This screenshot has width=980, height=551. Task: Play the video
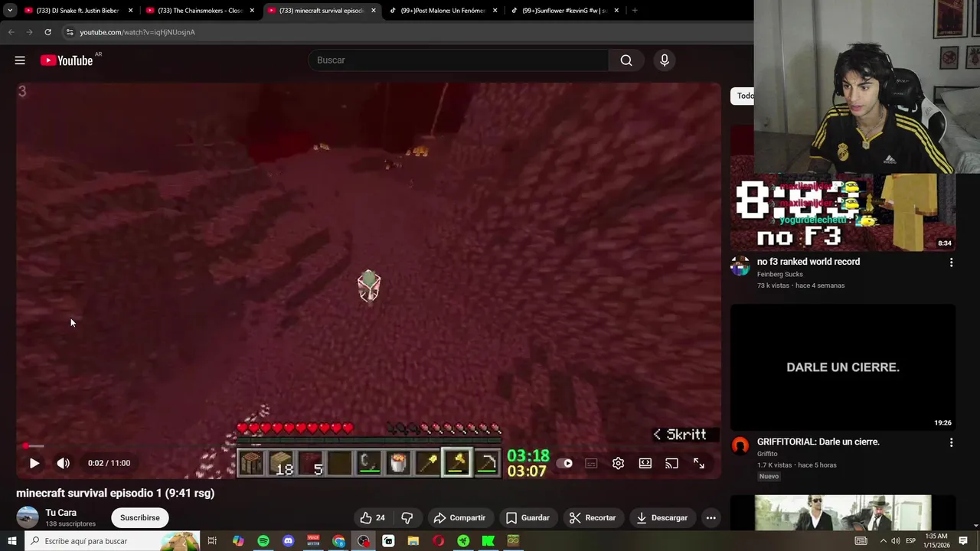pyautogui.click(x=34, y=463)
